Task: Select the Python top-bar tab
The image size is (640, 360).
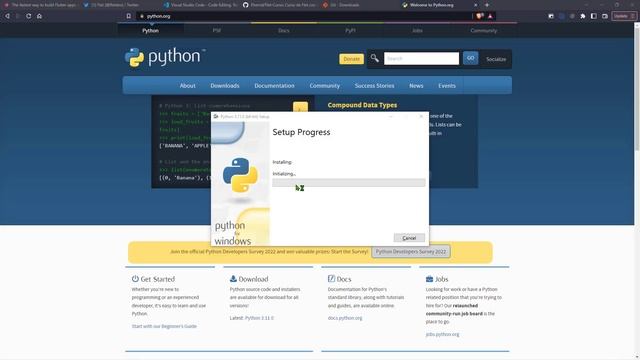Action: (150, 31)
